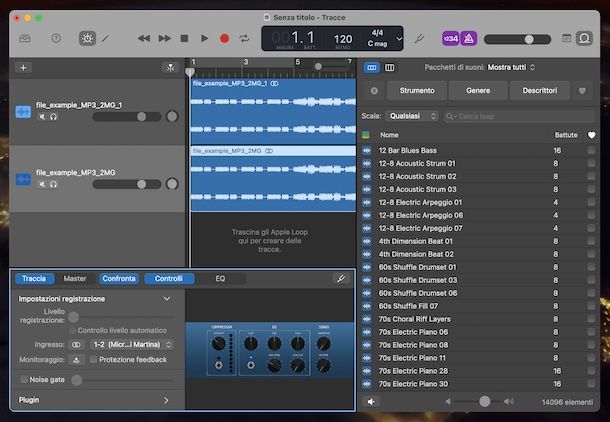Switch to the Master tab
610x422 pixels.
tap(75, 278)
